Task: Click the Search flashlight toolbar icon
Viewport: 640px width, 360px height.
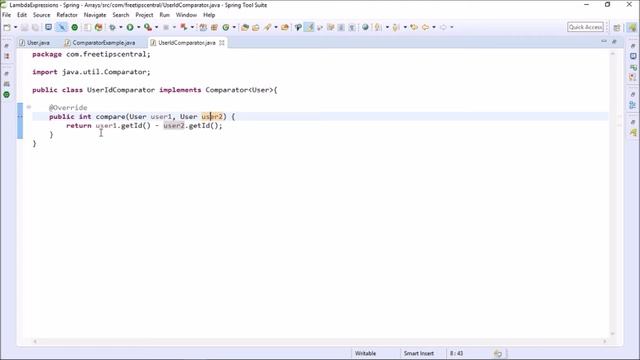Action: tap(267, 27)
